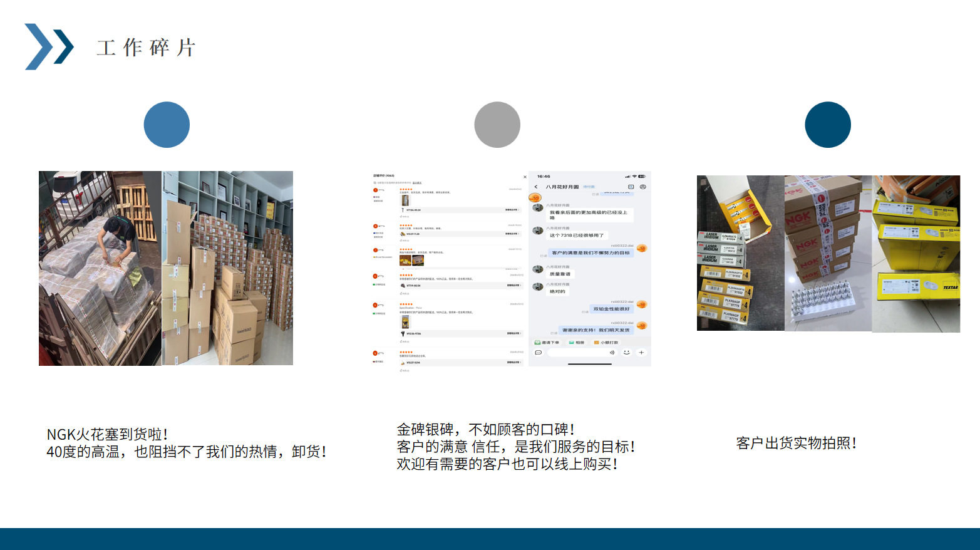The height and width of the screenshot is (550, 980).
Task: Click the caption 金碑银碑，不如顾客的口碑！
Action: click(x=486, y=430)
